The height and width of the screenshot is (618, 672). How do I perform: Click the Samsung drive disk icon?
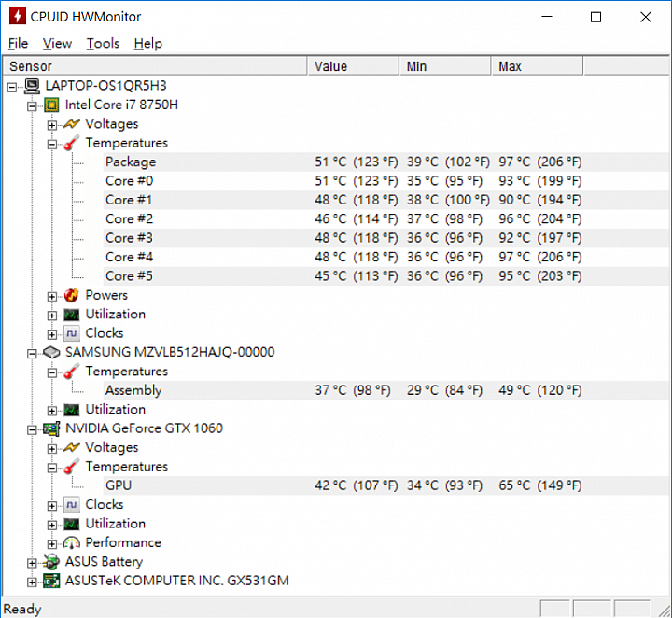coord(51,352)
